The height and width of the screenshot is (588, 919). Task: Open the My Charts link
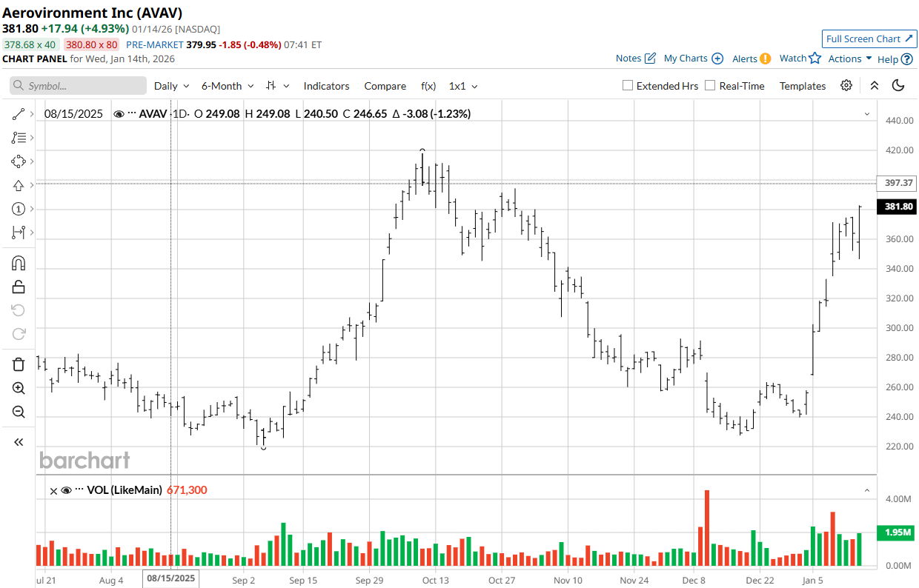686,59
